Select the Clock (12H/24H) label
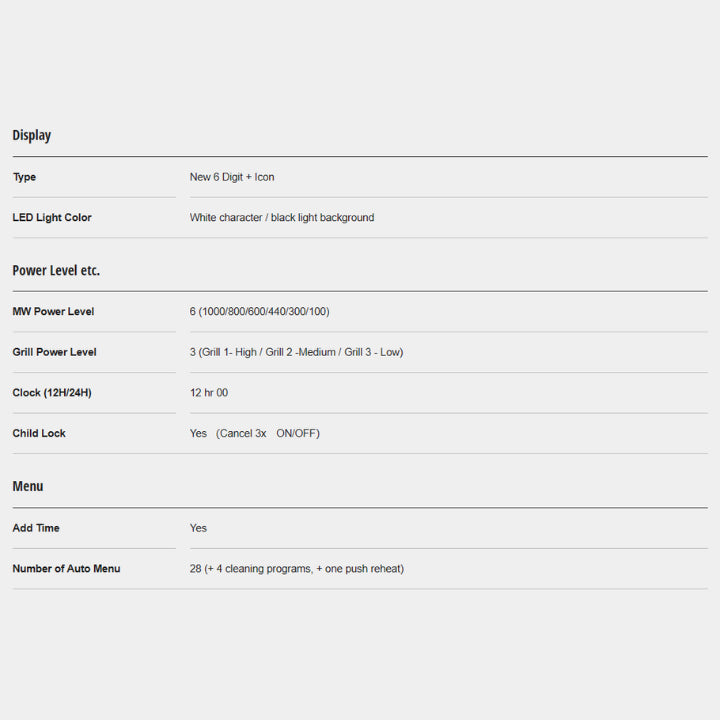Viewport: 720px width, 720px height. tap(52, 393)
